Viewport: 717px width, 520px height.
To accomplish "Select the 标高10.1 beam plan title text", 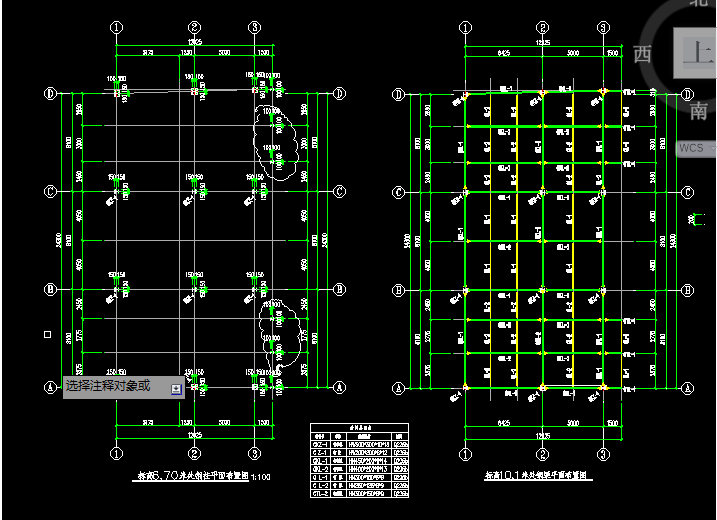I will coord(536,475).
